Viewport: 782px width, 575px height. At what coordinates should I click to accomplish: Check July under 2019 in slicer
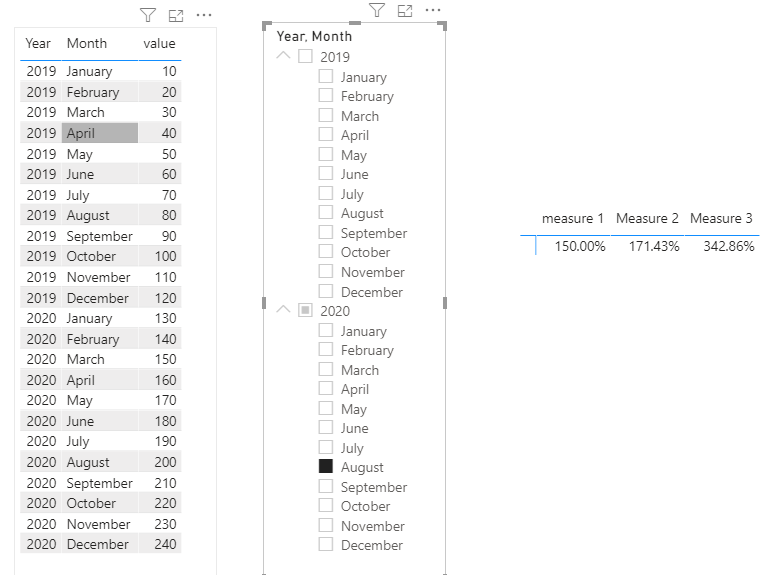[326, 192]
